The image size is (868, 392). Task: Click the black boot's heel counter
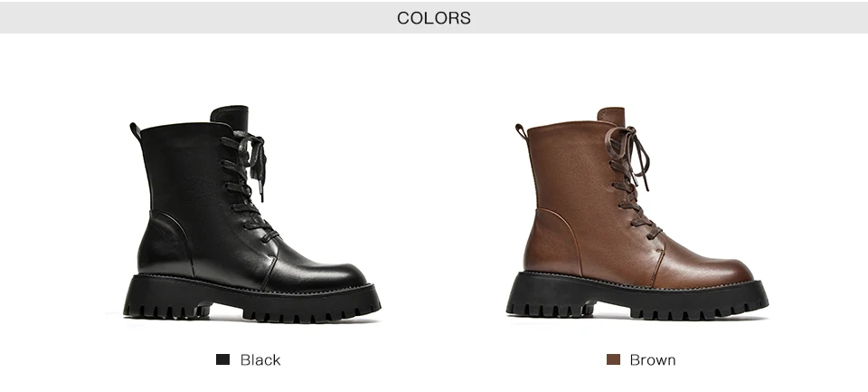click(x=165, y=244)
